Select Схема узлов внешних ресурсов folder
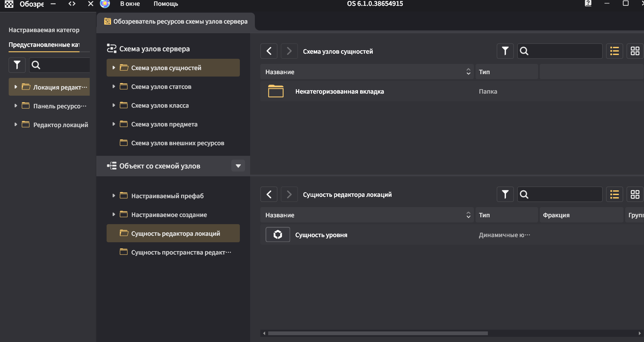 tap(177, 143)
